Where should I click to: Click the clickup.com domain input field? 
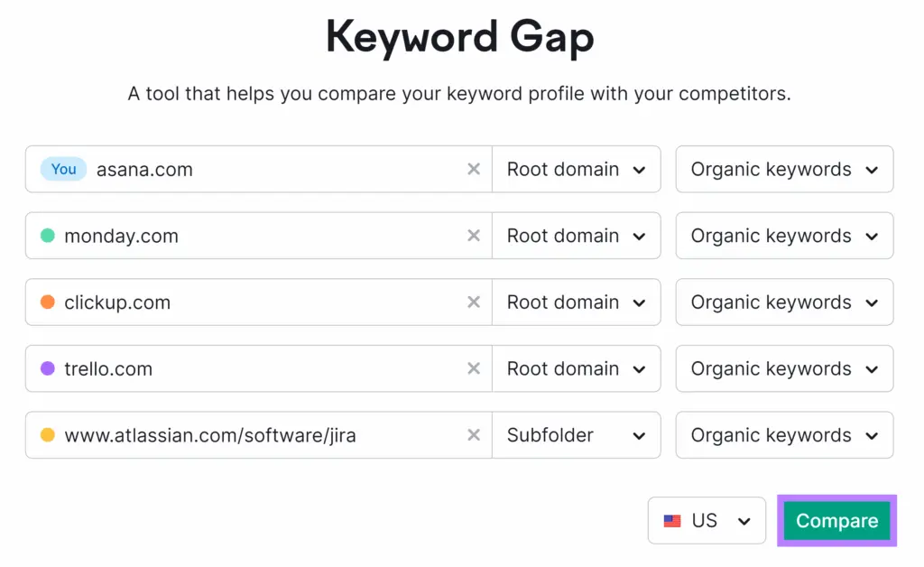pos(271,302)
